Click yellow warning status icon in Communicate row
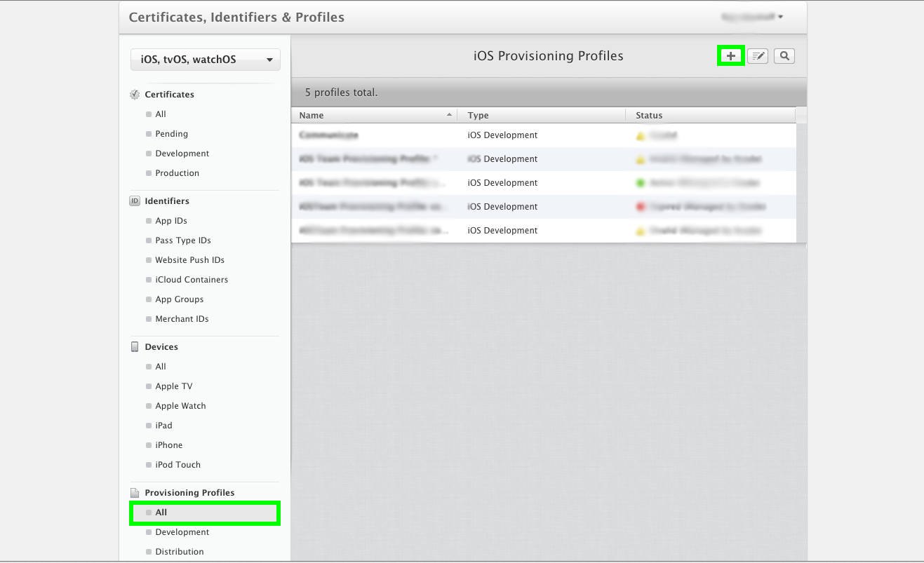 pos(641,135)
